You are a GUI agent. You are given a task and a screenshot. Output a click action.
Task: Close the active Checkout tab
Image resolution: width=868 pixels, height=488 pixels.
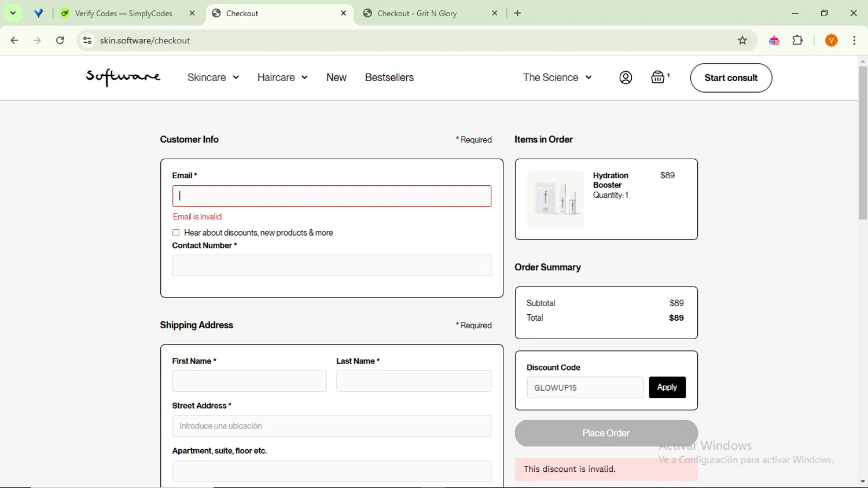(343, 13)
